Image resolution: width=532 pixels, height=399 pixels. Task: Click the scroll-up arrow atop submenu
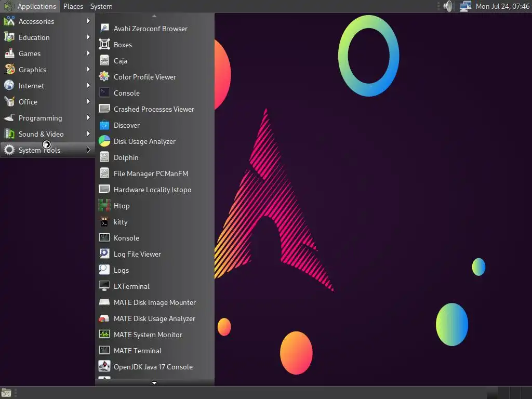[154, 16]
